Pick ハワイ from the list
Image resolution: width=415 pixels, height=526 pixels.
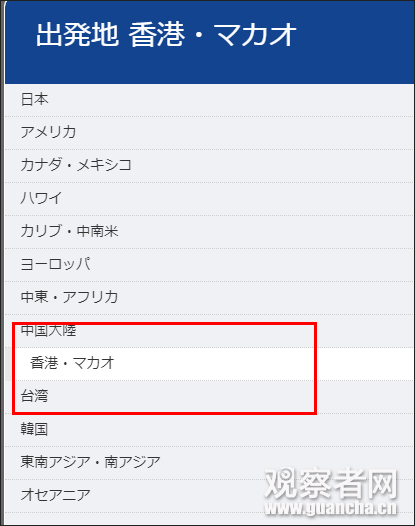click(209, 199)
